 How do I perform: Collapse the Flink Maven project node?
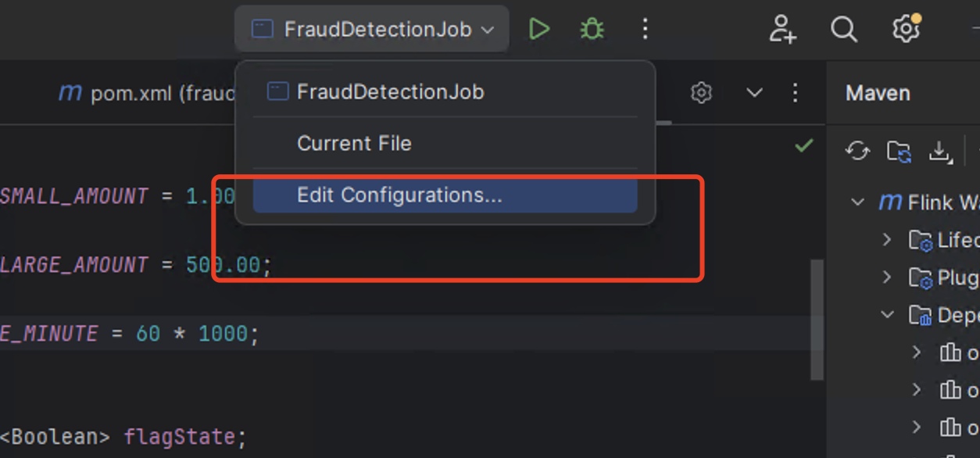(x=858, y=202)
